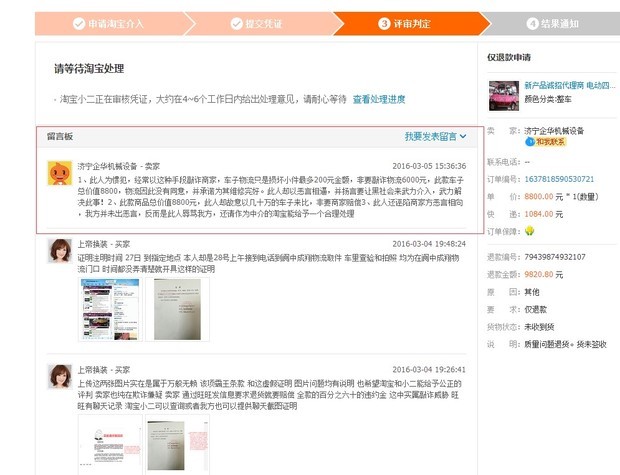620x475 pixels.
Task: Click timestamp 2016-03-05 15:36:36
Action: [x=429, y=166]
